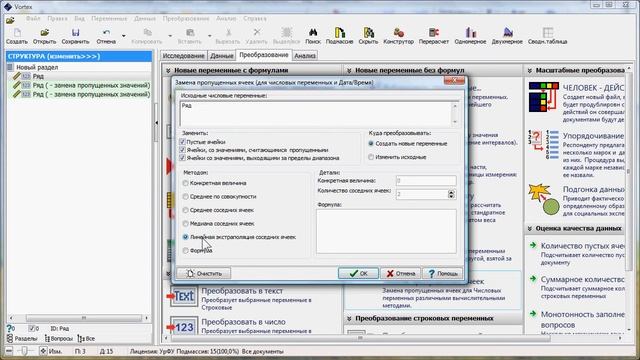Move the status bar zoom slider
Image resolution: width=640 pixels, height=360 pixels.
pos(24,351)
